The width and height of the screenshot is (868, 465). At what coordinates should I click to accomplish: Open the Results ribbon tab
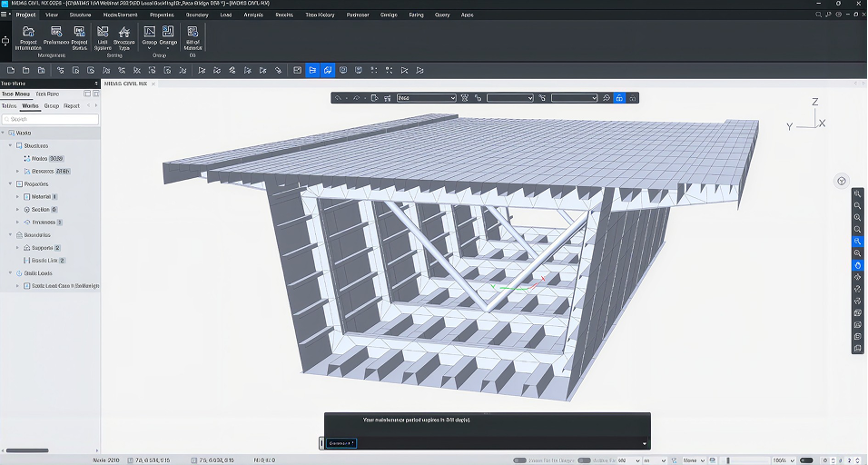point(284,15)
